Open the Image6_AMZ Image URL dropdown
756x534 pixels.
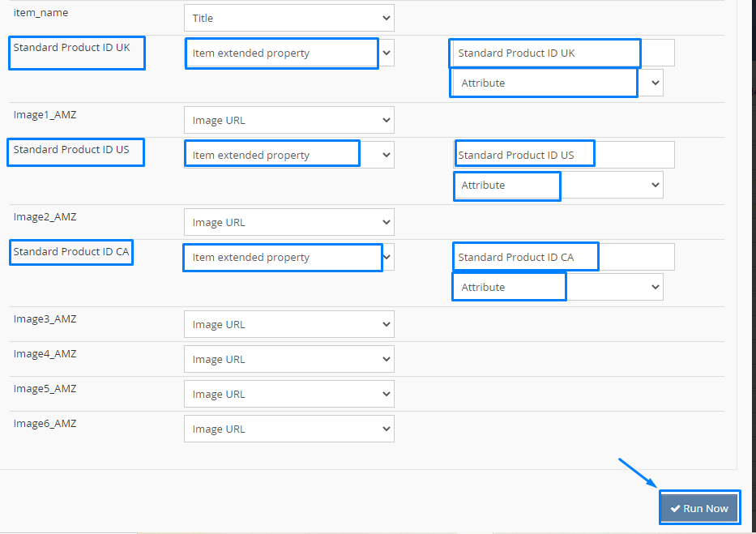(x=288, y=429)
